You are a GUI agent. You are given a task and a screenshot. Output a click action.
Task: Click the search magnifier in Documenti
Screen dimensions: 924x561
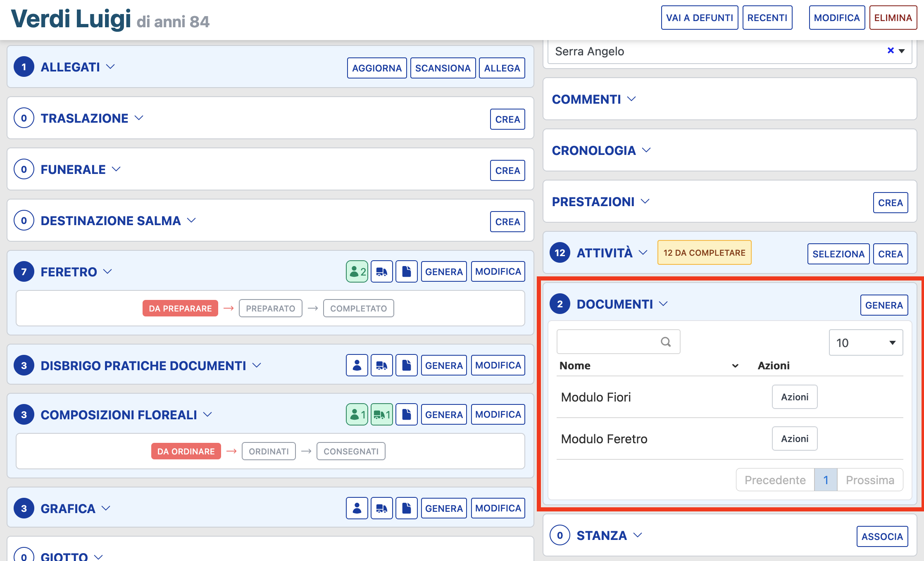(x=665, y=342)
